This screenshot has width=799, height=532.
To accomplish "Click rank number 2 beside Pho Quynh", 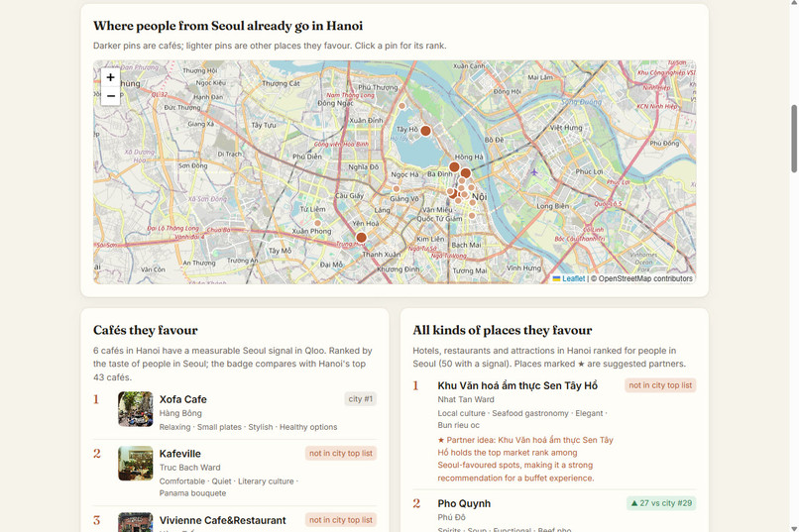I will click(416, 503).
